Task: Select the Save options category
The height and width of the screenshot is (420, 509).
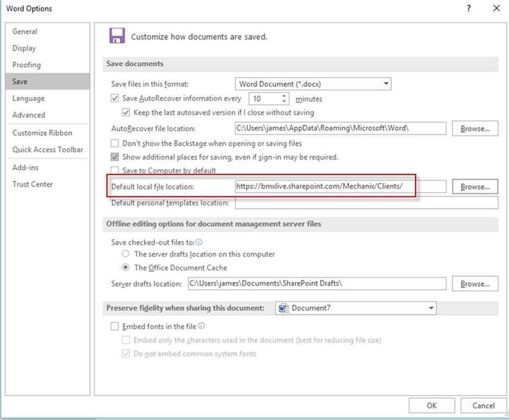Action: pos(48,81)
